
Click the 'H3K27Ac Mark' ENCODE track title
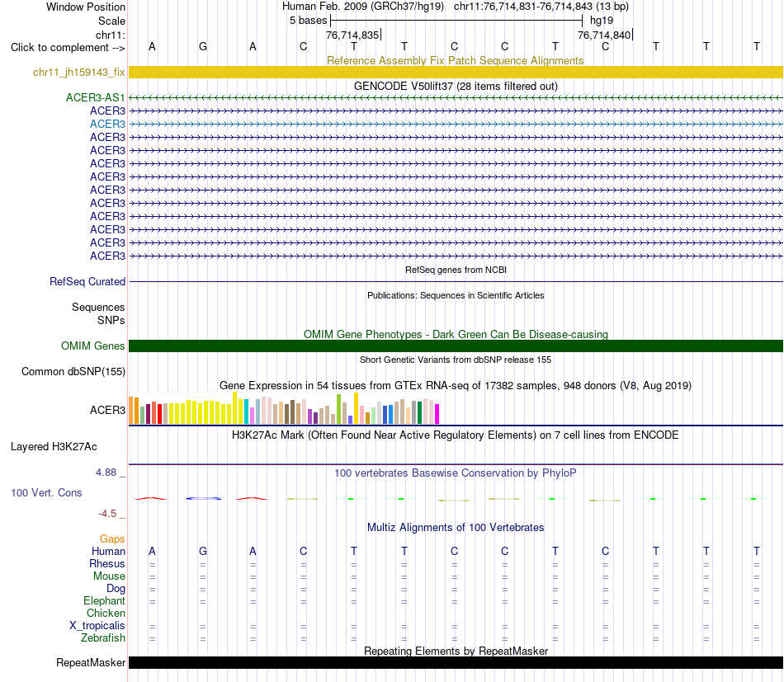pos(455,435)
